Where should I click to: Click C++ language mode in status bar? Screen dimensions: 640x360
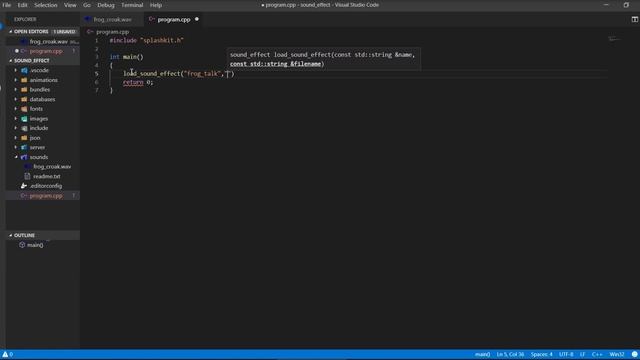pyautogui.click(x=597, y=354)
